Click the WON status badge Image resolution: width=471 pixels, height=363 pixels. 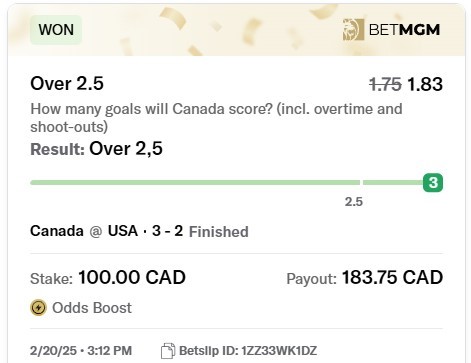click(x=56, y=30)
